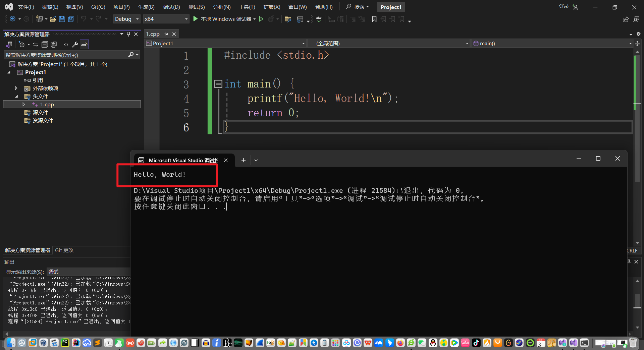Open the output source dropdown showing 调试
This screenshot has height=350, width=644.
coord(88,272)
